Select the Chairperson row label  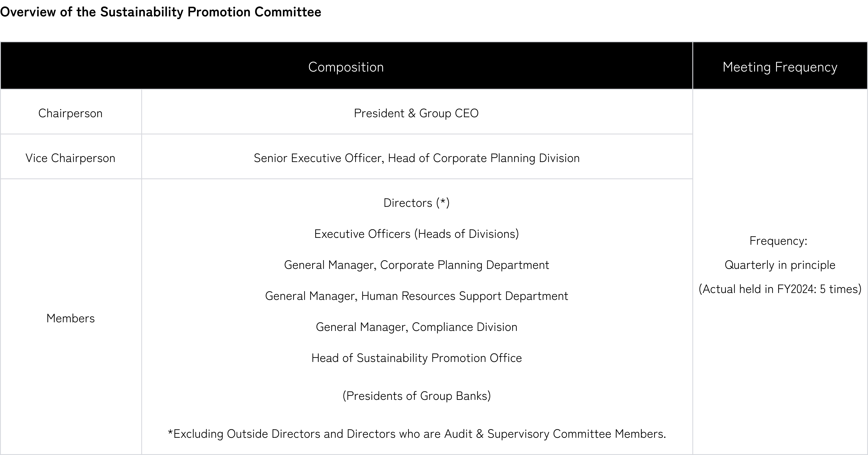pos(70,113)
